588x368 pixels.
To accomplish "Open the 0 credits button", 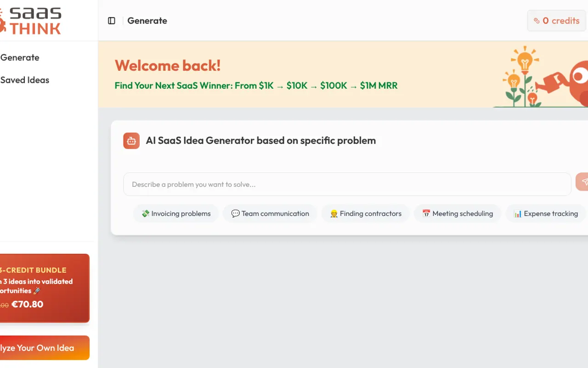I will pyautogui.click(x=557, y=21).
